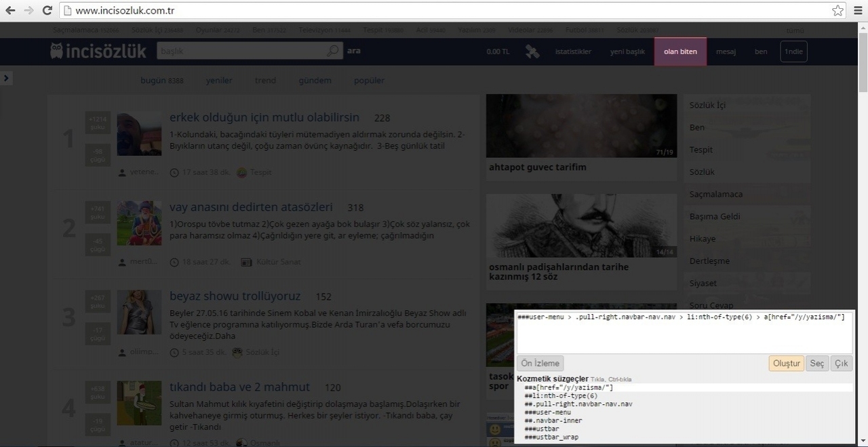
Task: Click the clock icon beside '5 saat 35 dk.'
Action: coord(174,352)
